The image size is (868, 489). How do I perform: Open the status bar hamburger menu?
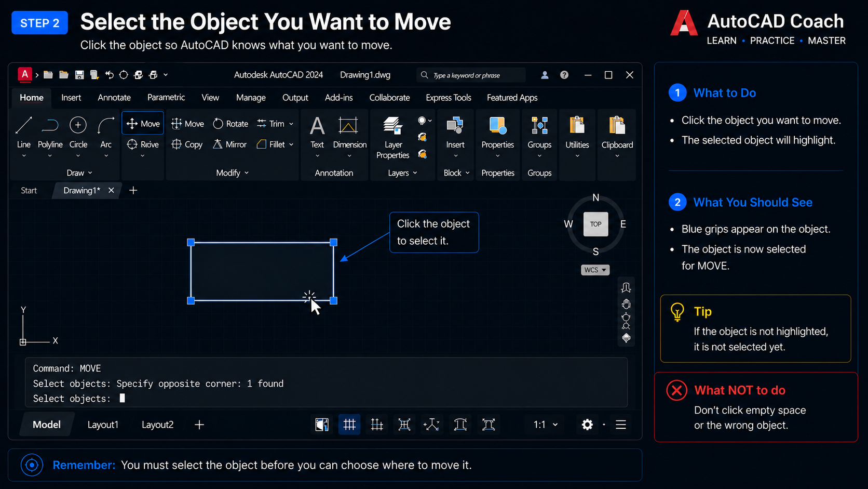[x=621, y=425]
